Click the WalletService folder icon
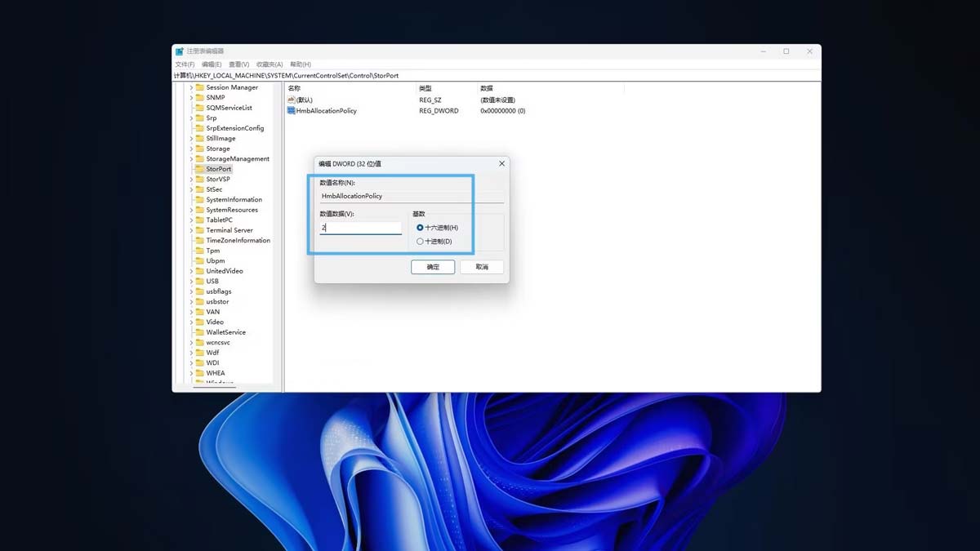980x551 pixels. pos(199,332)
